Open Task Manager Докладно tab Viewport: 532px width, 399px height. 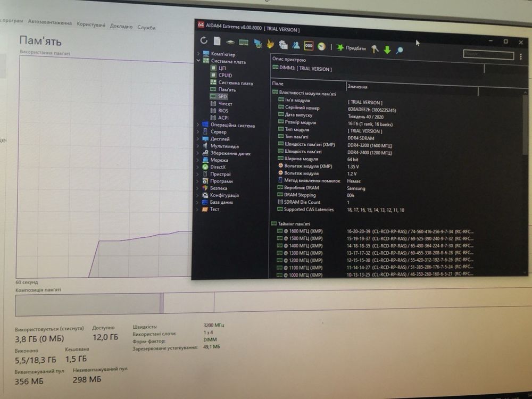[121, 26]
